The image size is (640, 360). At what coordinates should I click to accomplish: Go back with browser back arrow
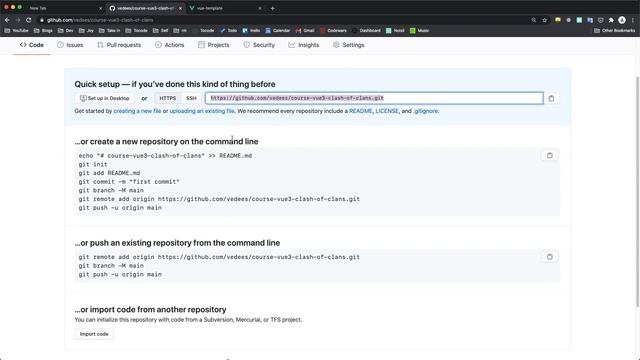7,20
